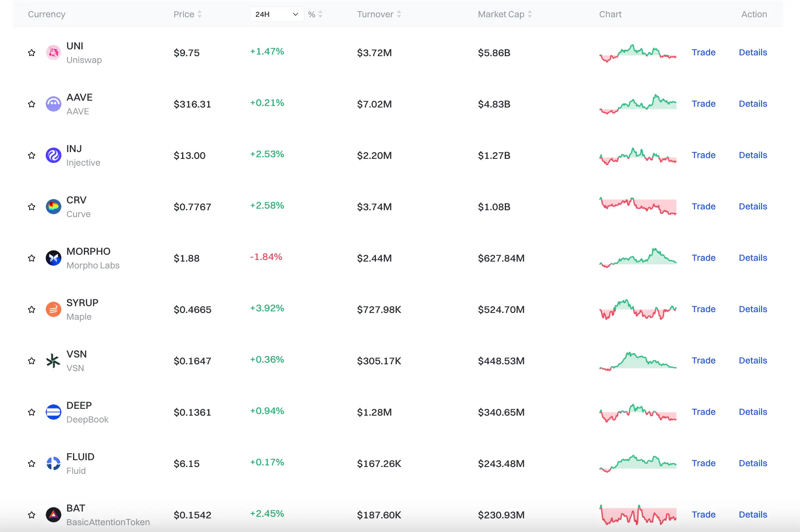Click Trade in the INJ row

pos(703,155)
